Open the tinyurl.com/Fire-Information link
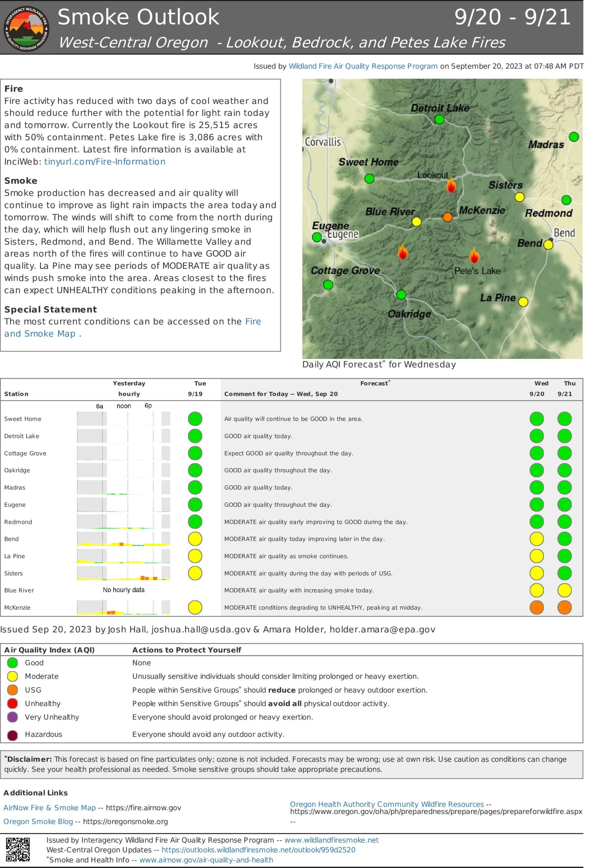 point(105,162)
